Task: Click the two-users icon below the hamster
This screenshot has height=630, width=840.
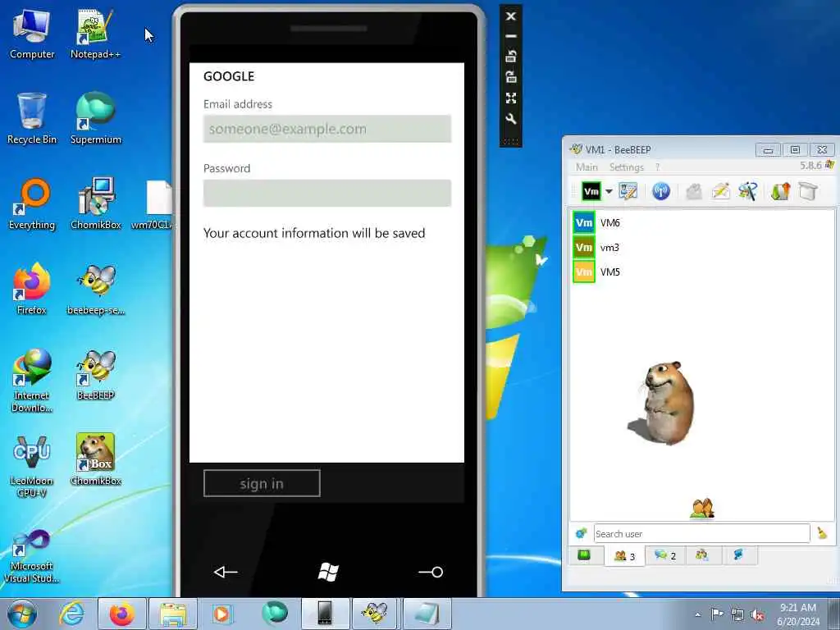Action: [702, 509]
